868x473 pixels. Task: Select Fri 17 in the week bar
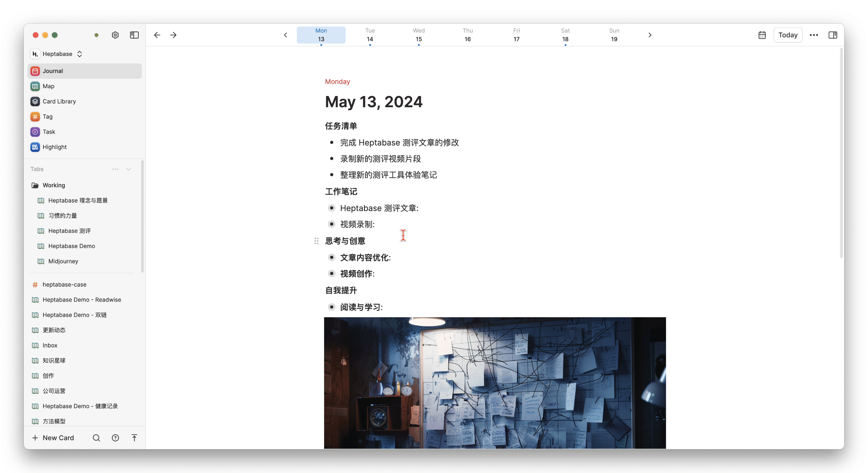coord(516,35)
